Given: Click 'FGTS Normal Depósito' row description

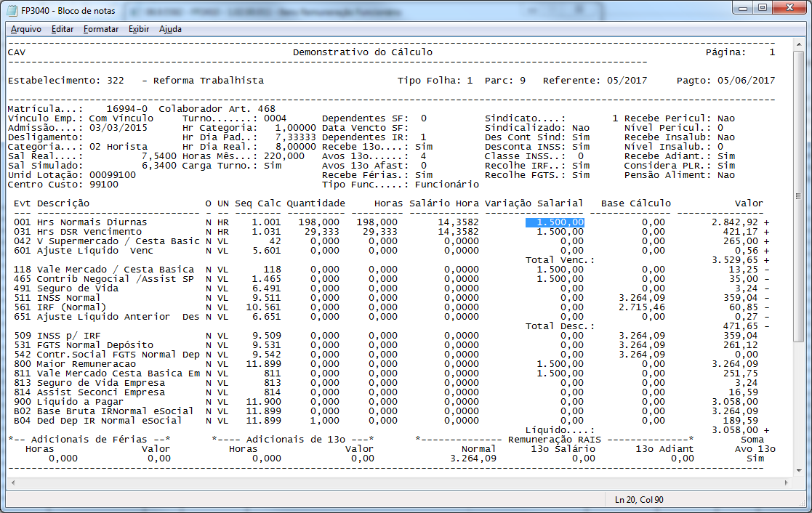Looking at the screenshot, I should click(95, 345).
